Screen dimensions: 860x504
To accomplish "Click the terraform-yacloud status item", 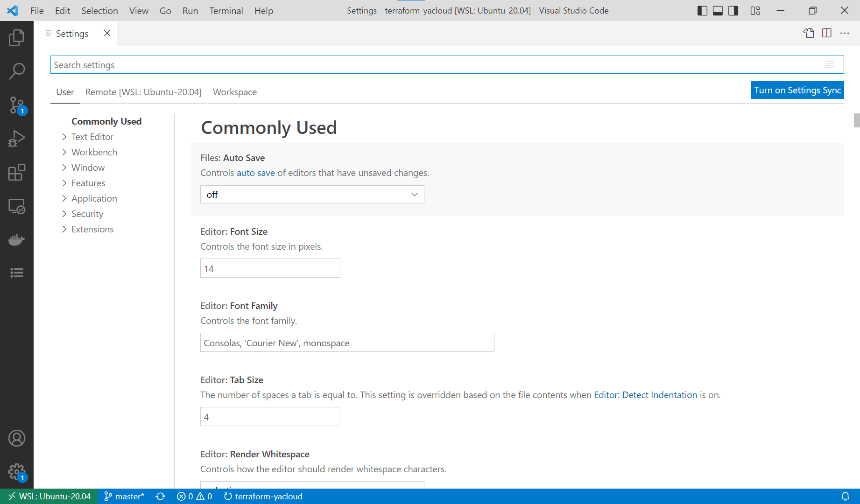I will point(263,496).
